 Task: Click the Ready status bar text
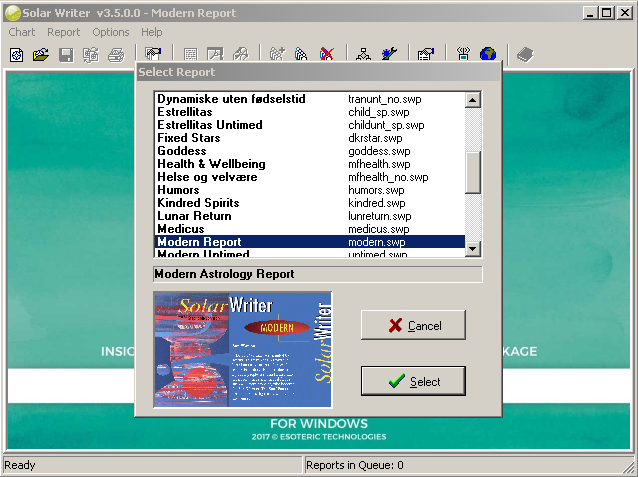coord(20,465)
